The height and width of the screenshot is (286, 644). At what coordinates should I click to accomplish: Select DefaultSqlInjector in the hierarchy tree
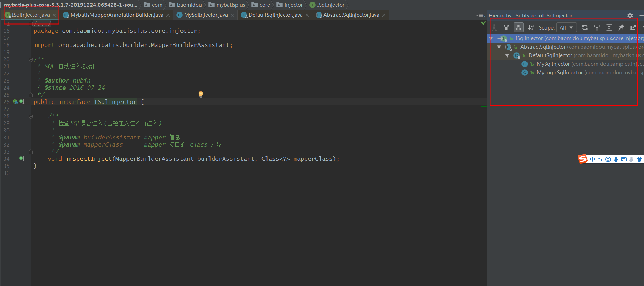pos(566,55)
